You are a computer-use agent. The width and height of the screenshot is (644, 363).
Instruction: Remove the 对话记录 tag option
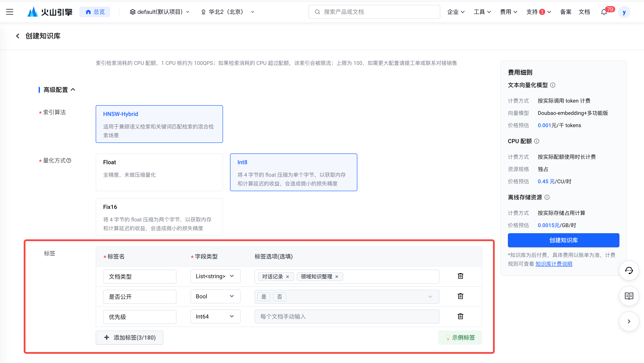[288, 277]
